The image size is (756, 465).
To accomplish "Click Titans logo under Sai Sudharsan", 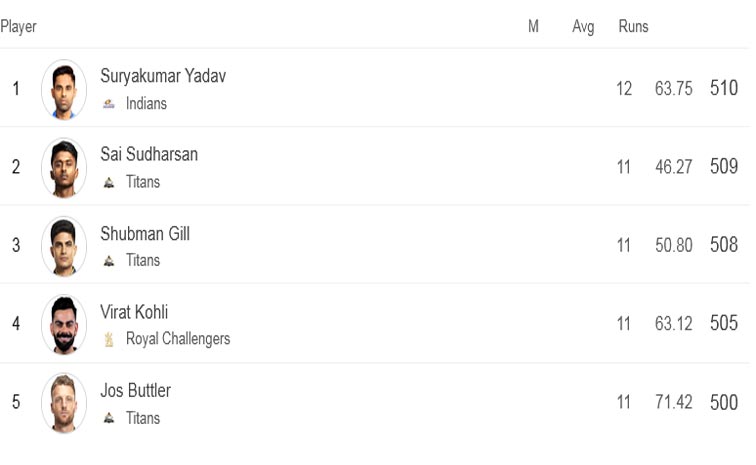I will coord(109,182).
